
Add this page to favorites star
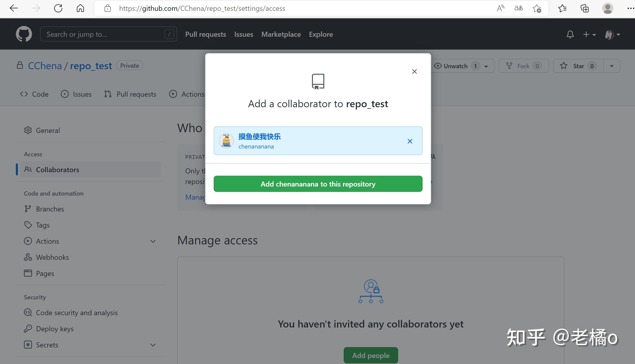537,8
